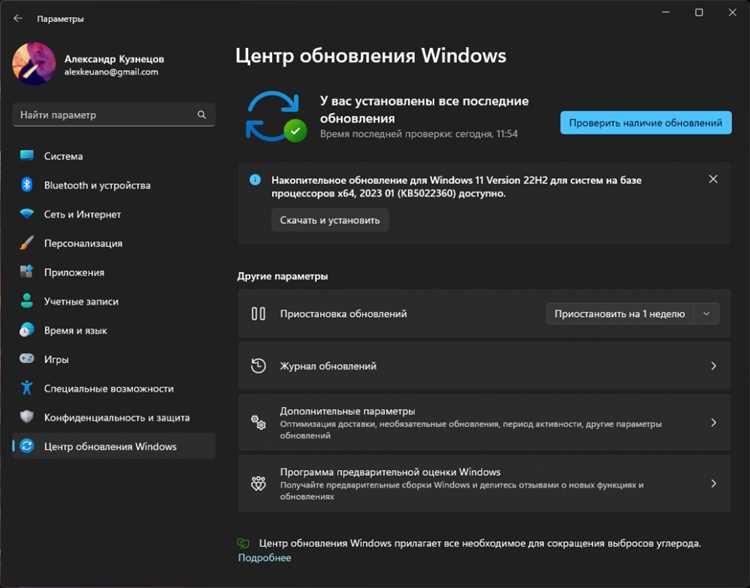750x588 pixels.
Task: Click the Другие параметры heading
Action: [x=283, y=276]
